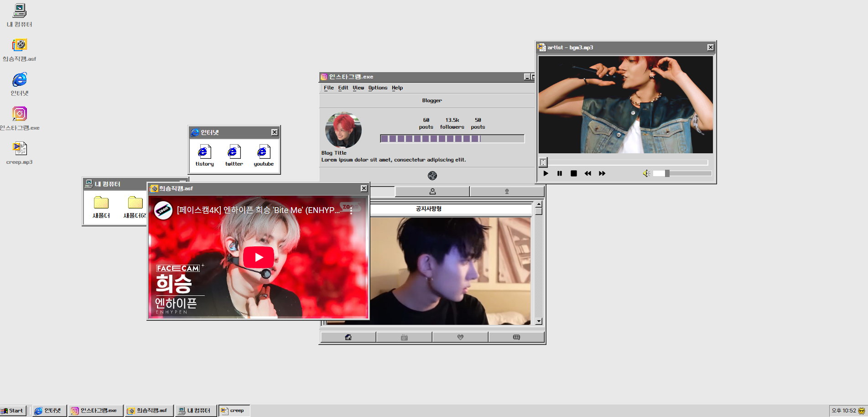The width and height of the screenshot is (868, 417).
Task: Stop playback in the music player
Action: (x=574, y=173)
